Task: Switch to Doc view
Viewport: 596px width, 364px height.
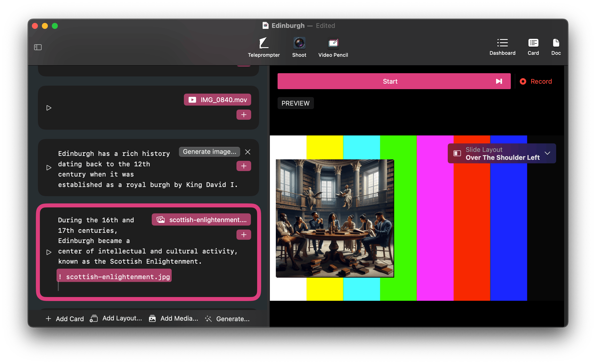Action: point(556,47)
